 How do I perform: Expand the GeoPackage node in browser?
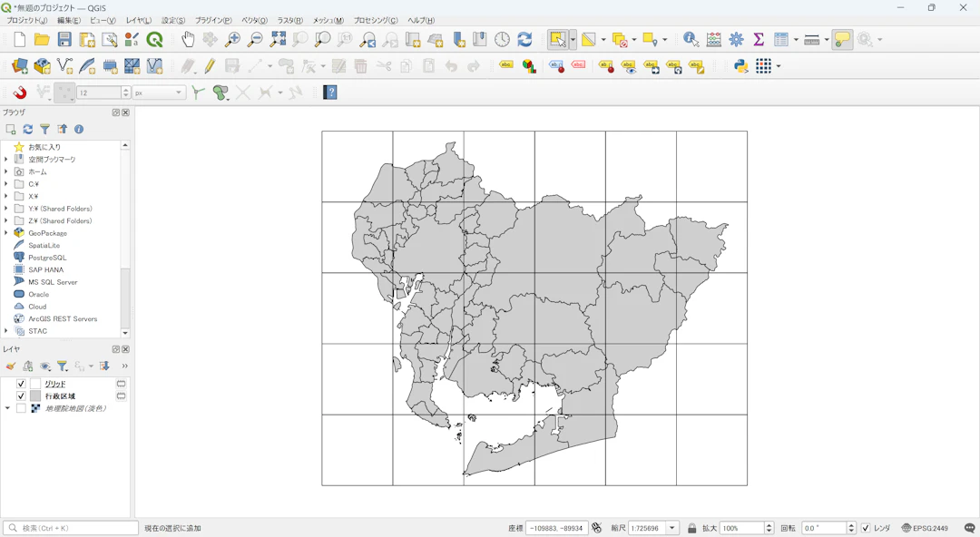tap(6, 233)
